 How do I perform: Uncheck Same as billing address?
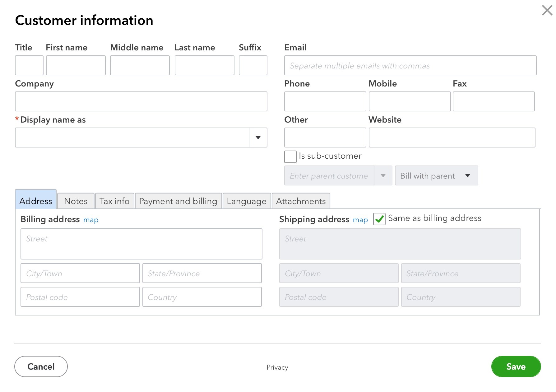pyautogui.click(x=379, y=219)
